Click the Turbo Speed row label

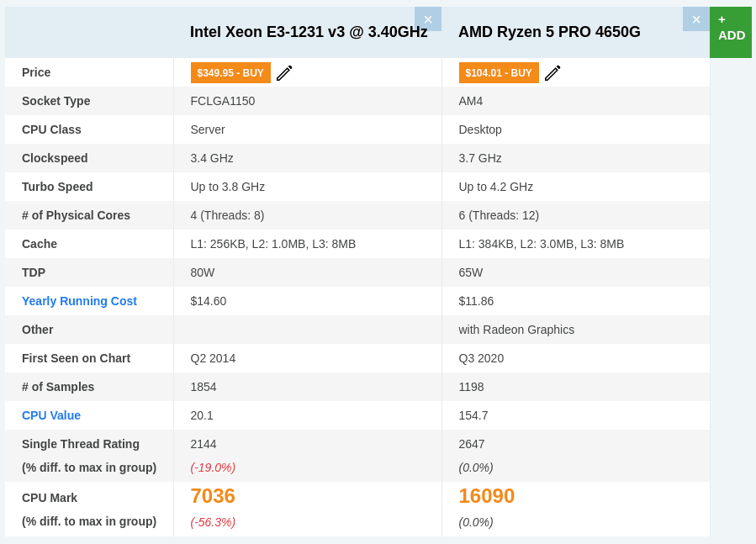click(x=57, y=187)
